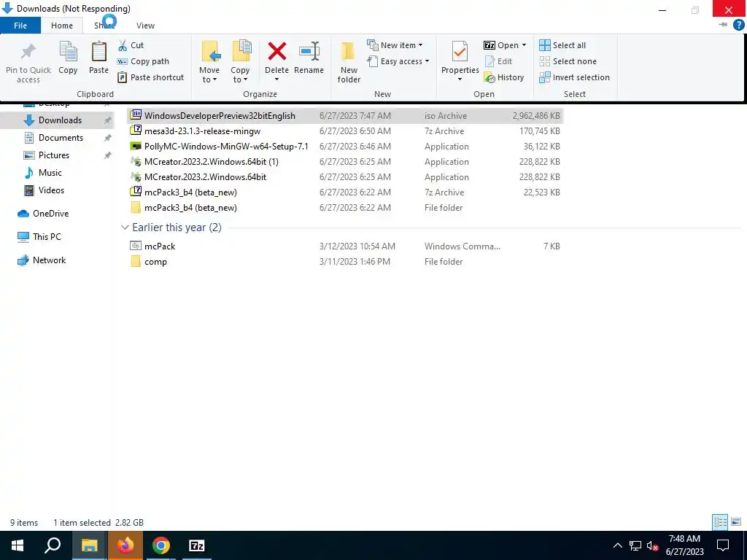Select the mcPack command script file

[345, 246]
